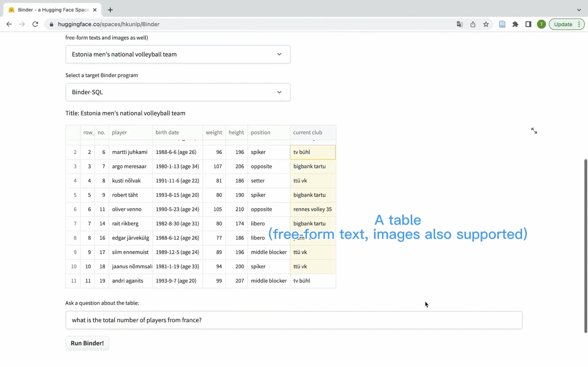Open the Binder-SQL program dropdown
Viewport: 588px width, 367px height.
[x=178, y=92]
